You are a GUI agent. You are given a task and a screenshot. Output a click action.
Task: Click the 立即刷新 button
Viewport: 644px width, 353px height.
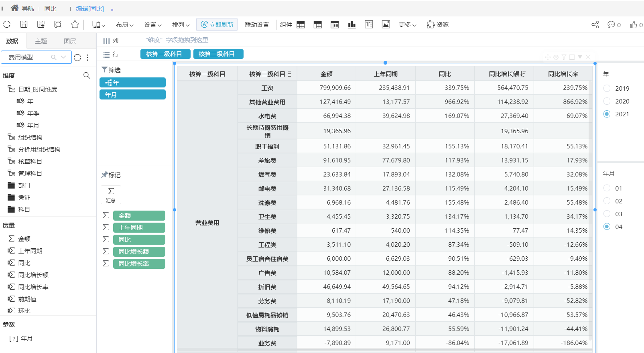tap(217, 24)
